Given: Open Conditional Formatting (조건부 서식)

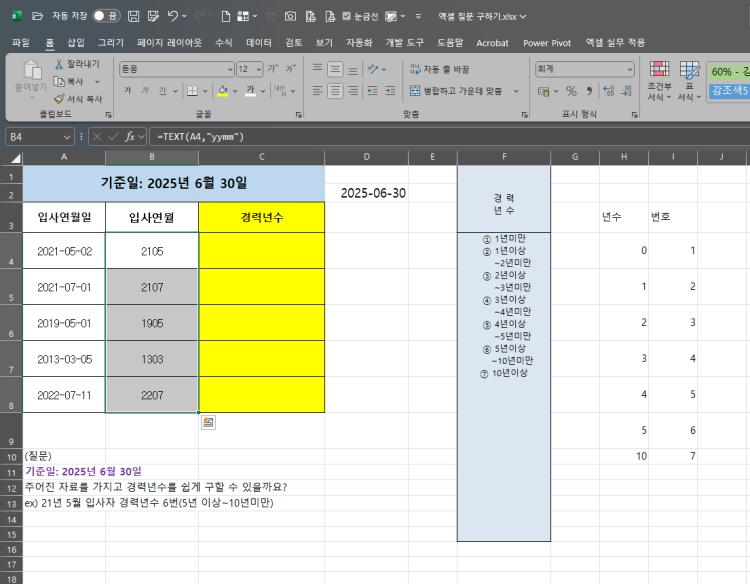Looking at the screenshot, I should coord(659,81).
